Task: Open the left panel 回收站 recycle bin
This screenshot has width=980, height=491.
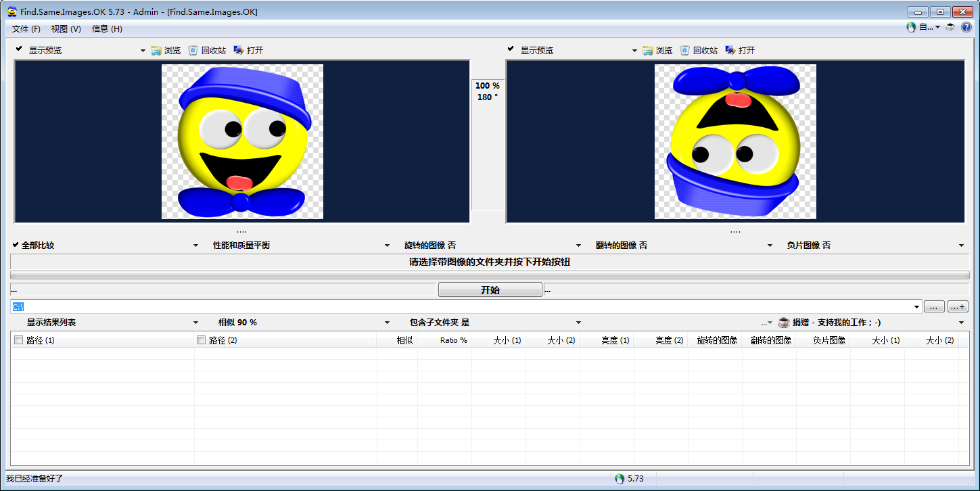Action: 193,51
